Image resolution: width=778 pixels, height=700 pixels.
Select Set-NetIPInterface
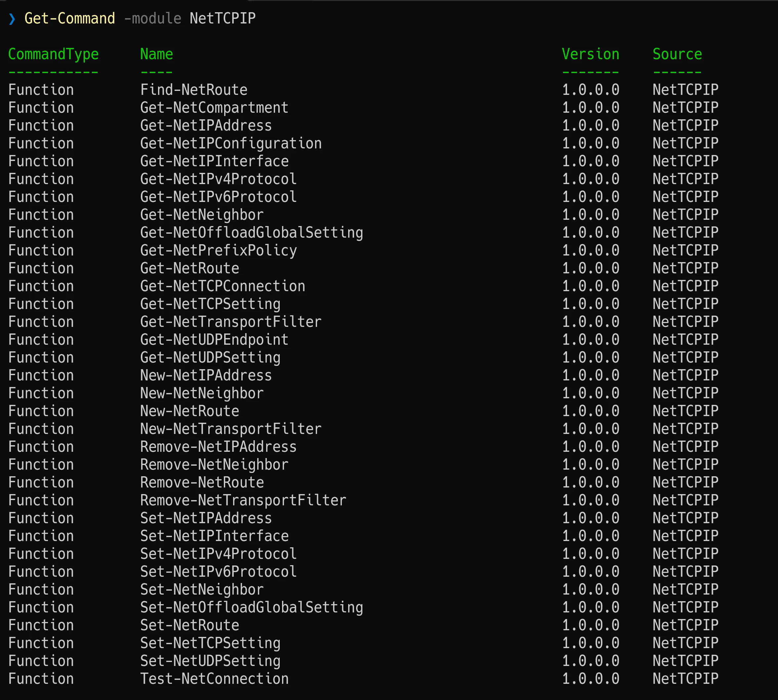click(x=214, y=536)
